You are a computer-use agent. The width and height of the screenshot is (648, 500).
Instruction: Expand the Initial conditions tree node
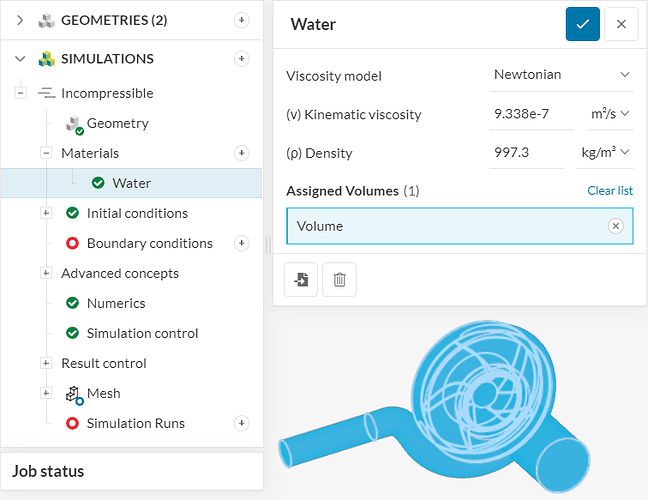(46, 213)
